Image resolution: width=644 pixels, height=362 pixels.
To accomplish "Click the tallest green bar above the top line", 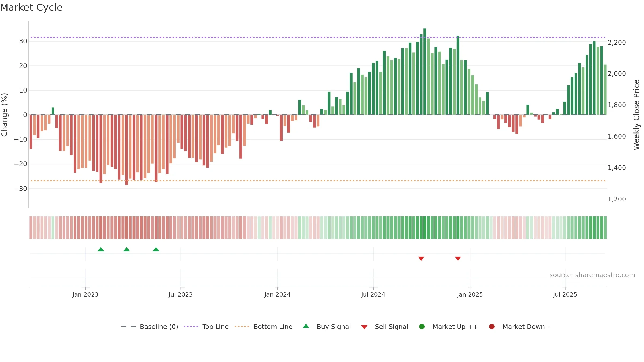I will click(425, 72).
